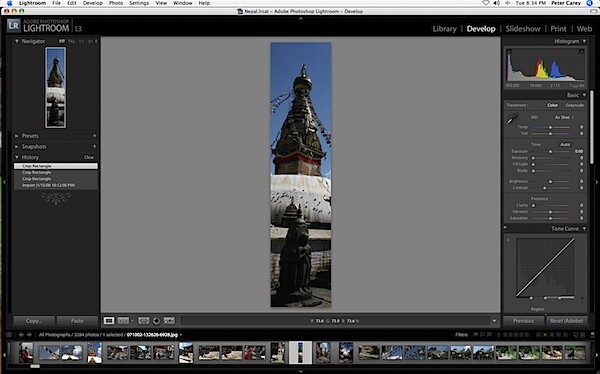Image resolution: width=600 pixels, height=374 pixels.
Task: Click the Copy... button
Action: coord(34,321)
